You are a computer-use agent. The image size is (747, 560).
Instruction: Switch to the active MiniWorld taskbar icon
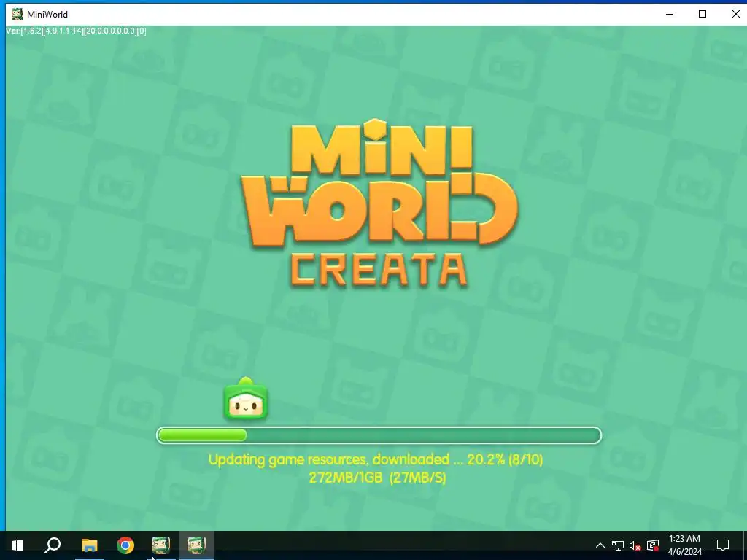point(197,545)
